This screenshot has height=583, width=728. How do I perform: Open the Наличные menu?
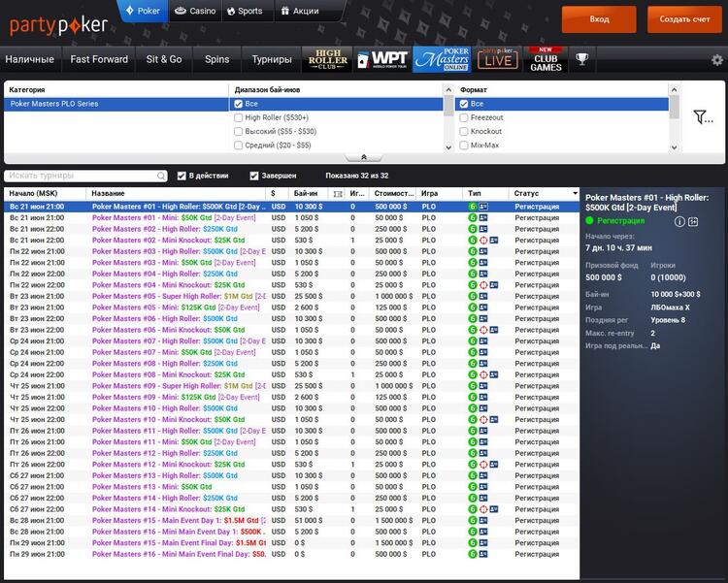point(30,59)
